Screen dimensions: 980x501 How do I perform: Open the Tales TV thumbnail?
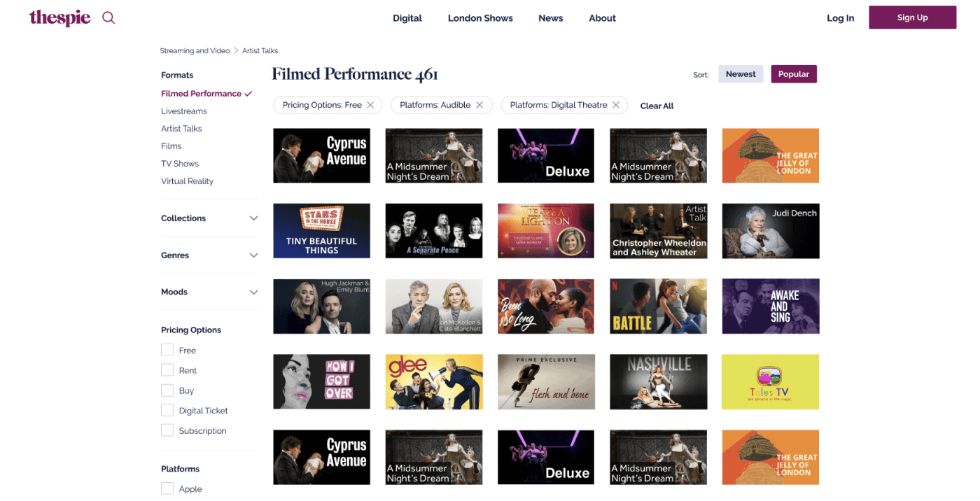[x=770, y=381]
